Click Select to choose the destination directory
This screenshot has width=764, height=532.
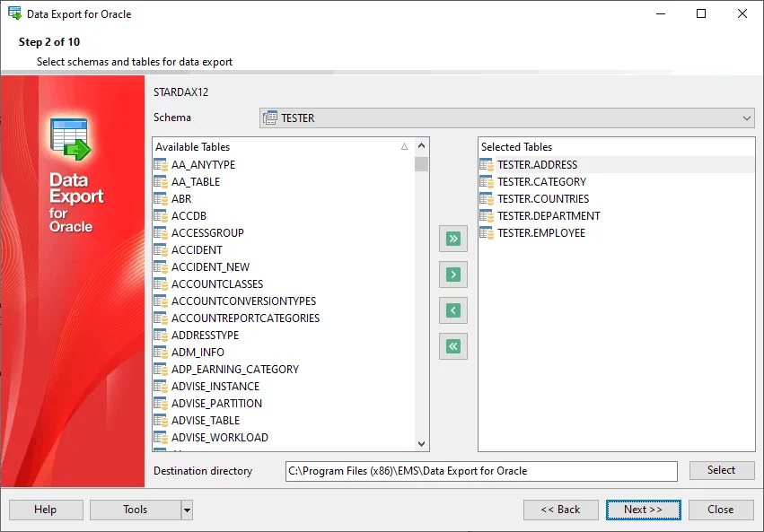click(722, 470)
